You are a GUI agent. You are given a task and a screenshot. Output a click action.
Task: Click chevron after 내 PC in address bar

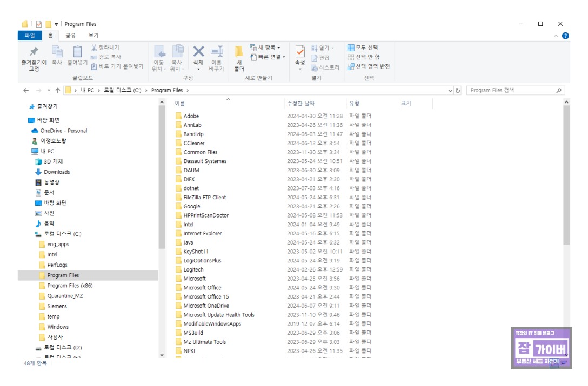(x=99, y=90)
